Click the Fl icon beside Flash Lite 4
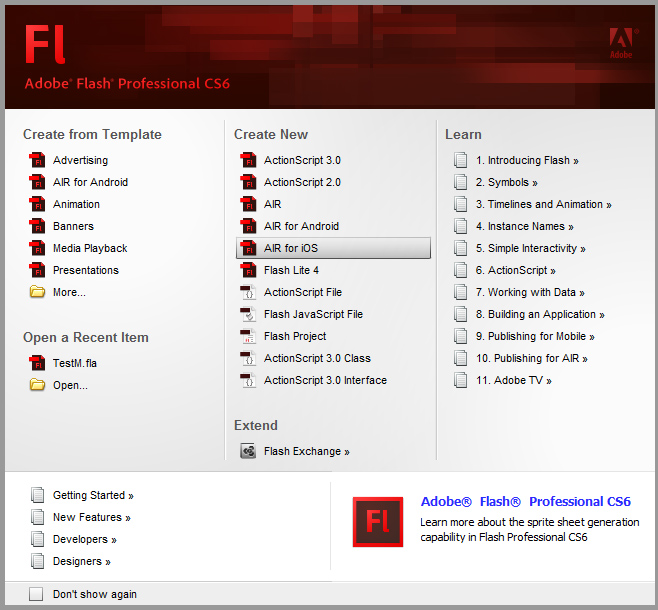Image resolution: width=658 pixels, height=610 pixels. click(248, 270)
